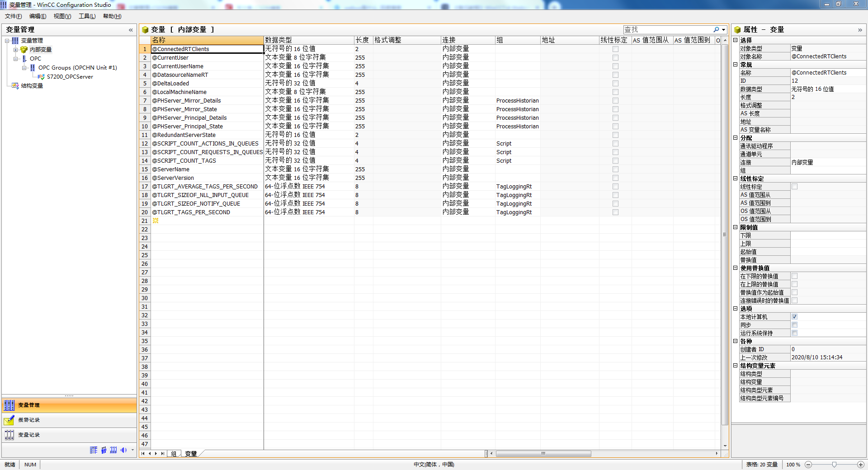Go to first sheet tab arrow

(143, 454)
